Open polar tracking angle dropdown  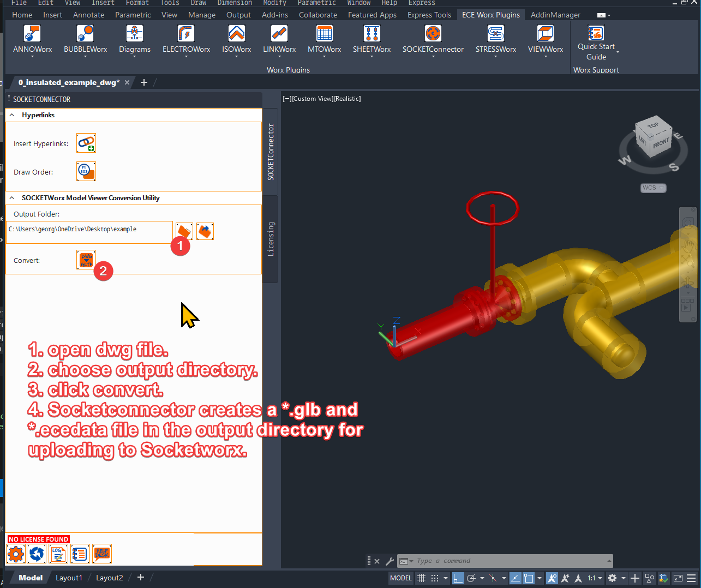pos(482,578)
